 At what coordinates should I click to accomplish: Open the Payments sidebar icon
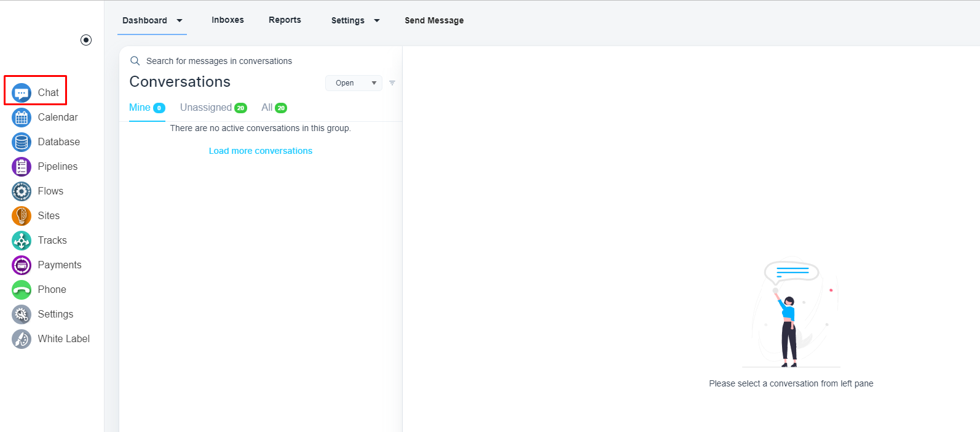tap(22, 265)
